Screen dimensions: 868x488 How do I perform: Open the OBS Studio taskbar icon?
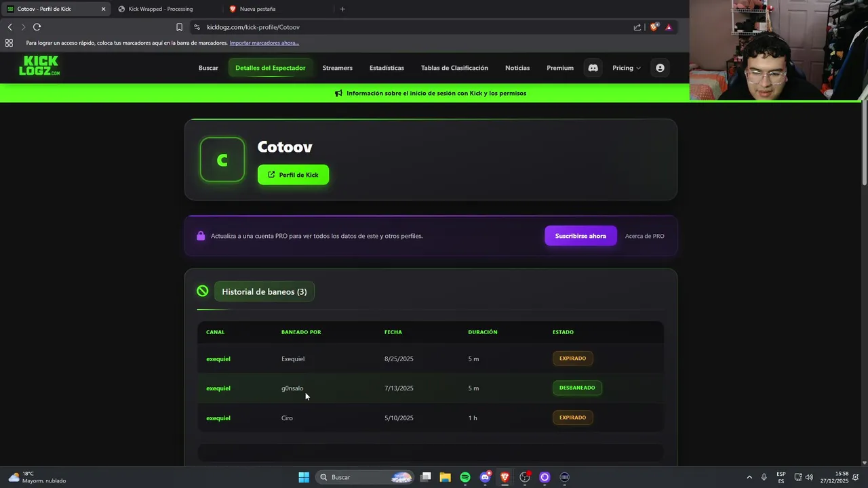tap(525, 477)
